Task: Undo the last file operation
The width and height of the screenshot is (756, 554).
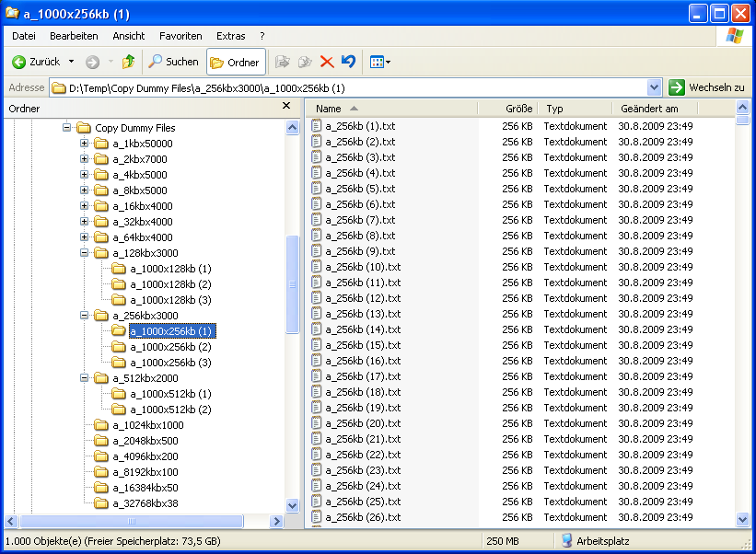Action: coord(349,63)
